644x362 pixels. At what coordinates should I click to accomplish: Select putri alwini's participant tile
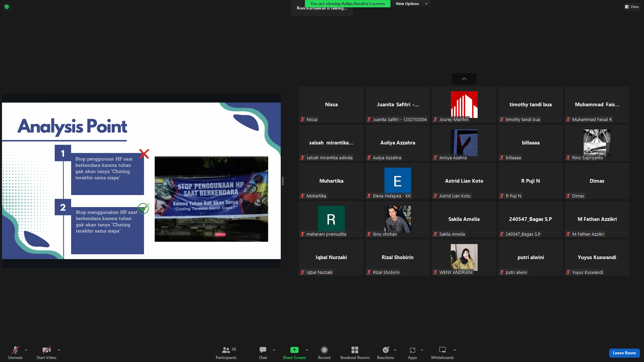coord(531,257)
